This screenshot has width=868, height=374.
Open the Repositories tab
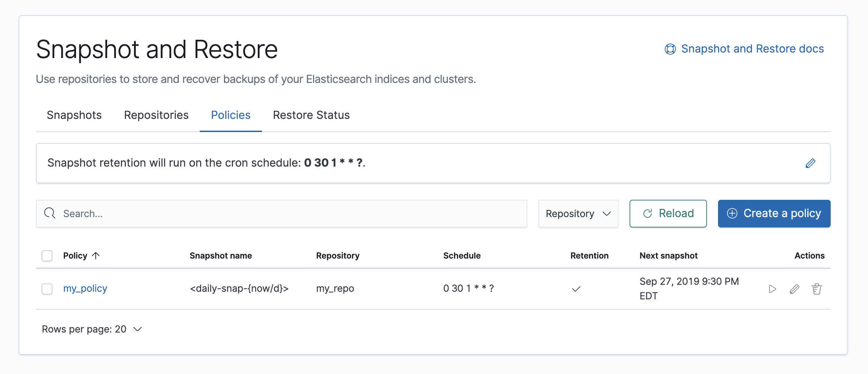tap(156, 115)
